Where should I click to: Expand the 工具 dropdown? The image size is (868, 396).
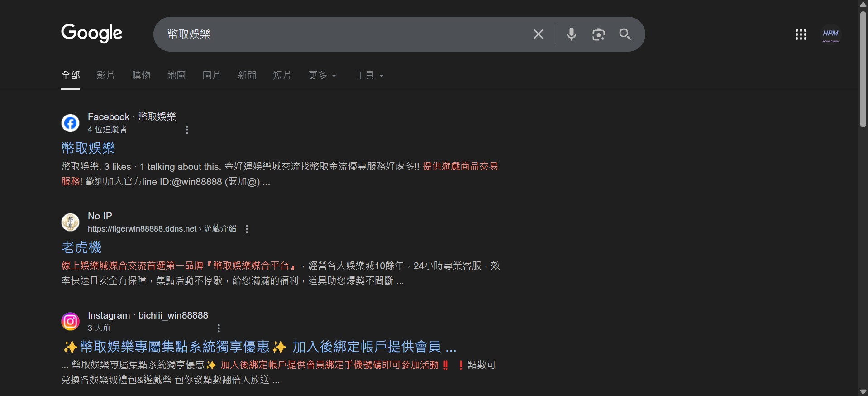pyautogui.click(x=369, y=76)
